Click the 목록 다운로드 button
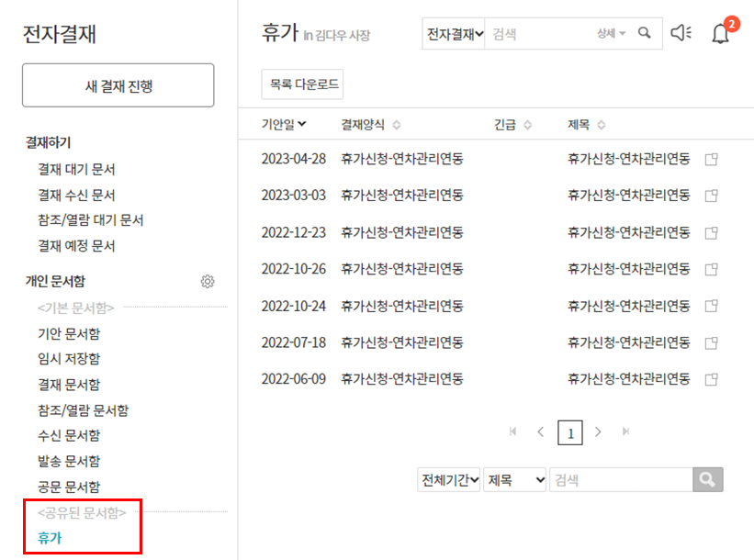This screenshot has height=560, width=754. (x=302, y=86)
